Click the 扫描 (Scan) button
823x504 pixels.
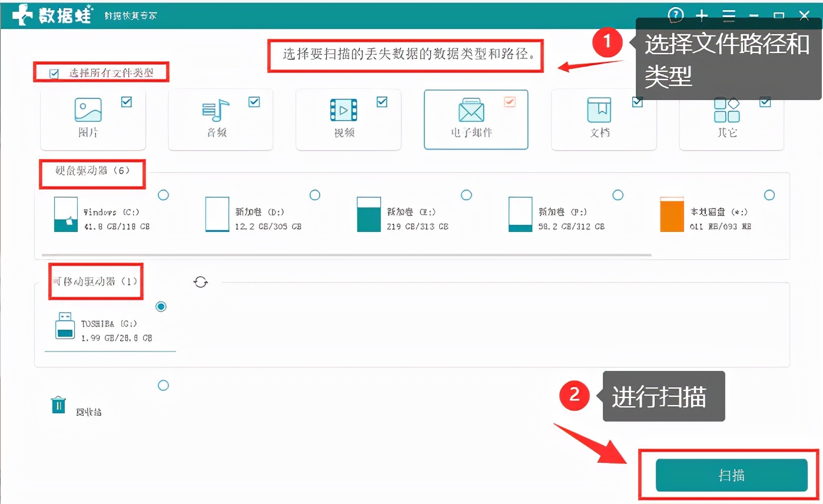pyautogui.click(x=732, y=475)
